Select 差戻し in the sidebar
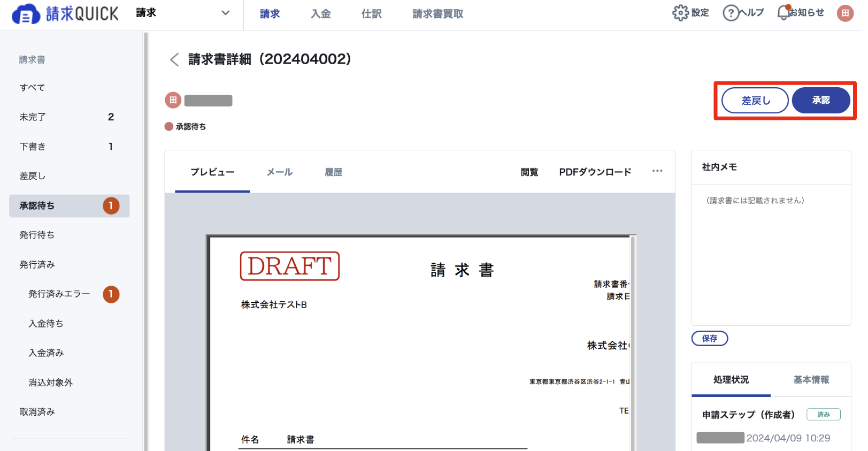 coord(70,176)
